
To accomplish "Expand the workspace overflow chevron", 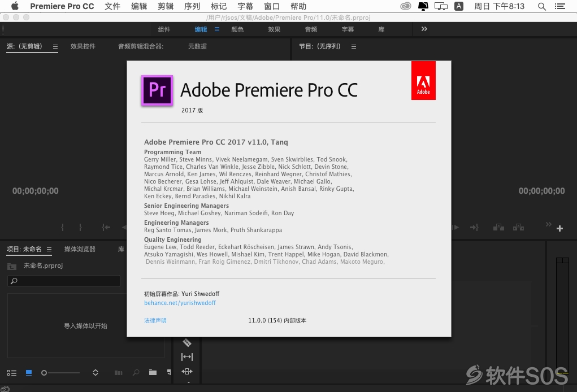I will (x=424, y=29).
